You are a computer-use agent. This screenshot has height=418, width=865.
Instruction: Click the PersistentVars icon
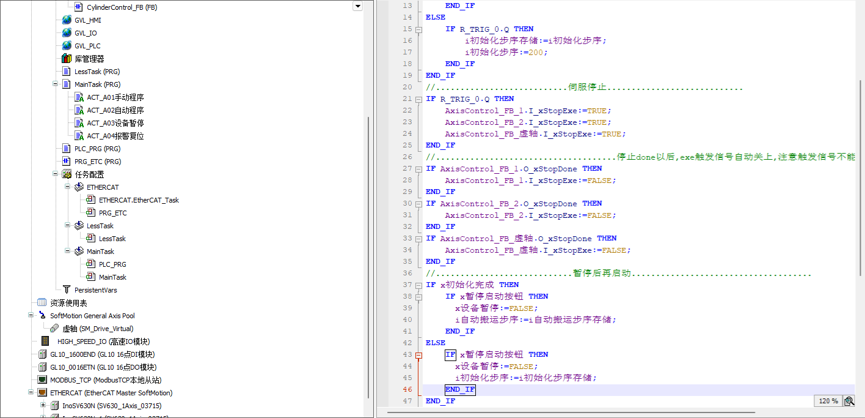coord(66,290)
